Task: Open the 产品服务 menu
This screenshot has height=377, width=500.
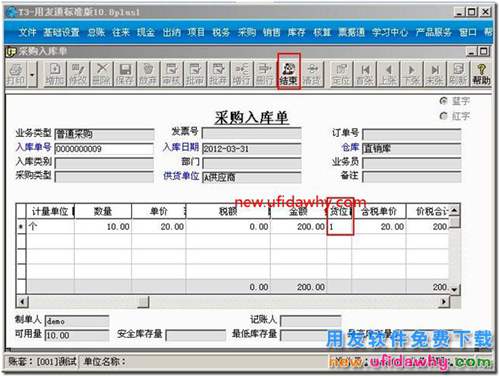Action: click(x=434, y=32)
